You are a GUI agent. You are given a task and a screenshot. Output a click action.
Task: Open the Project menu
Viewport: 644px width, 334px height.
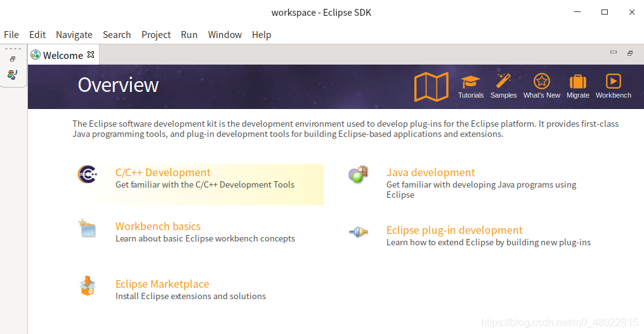coord(156,35)
